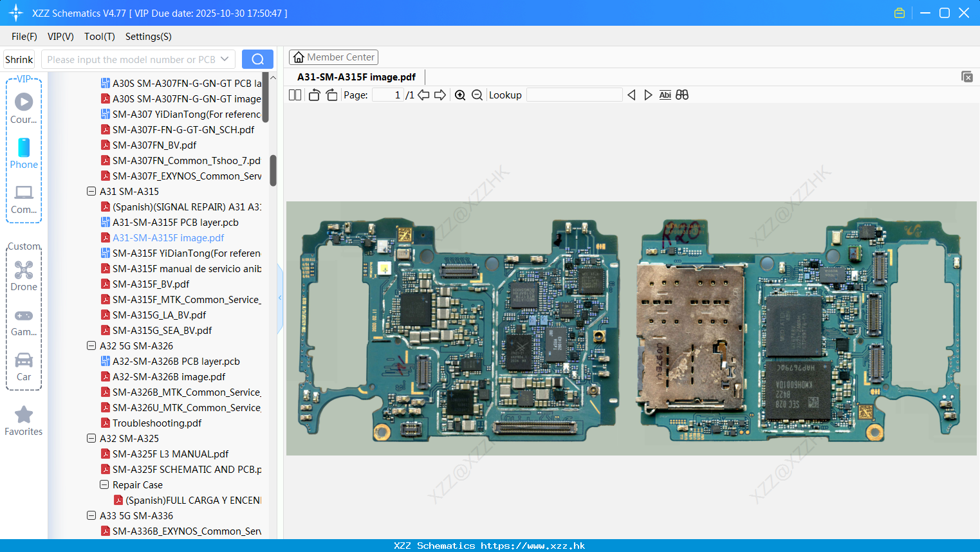Open SM-A336B_EXYNOS_Common_Service file
The width and height of the screenshot is (980, 552).
pos(181,531)
